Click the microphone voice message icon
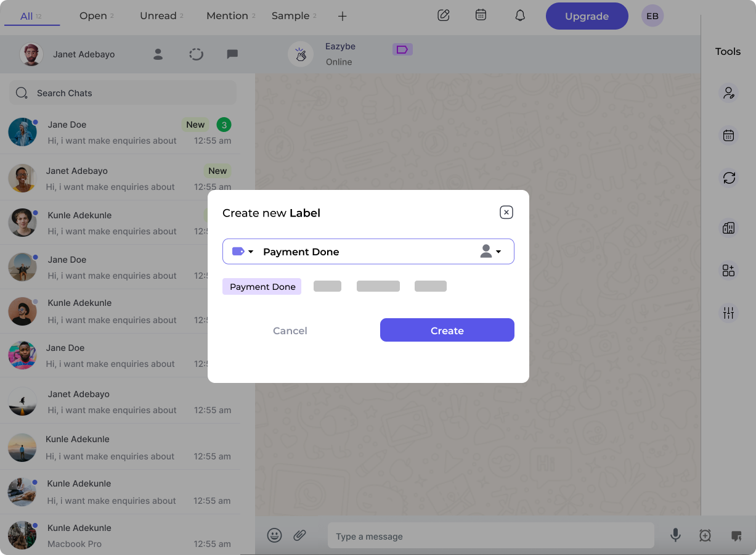Image resolution: width=756 pixels, height=555 pixels. pyautogui.click(x=676, y=535)
